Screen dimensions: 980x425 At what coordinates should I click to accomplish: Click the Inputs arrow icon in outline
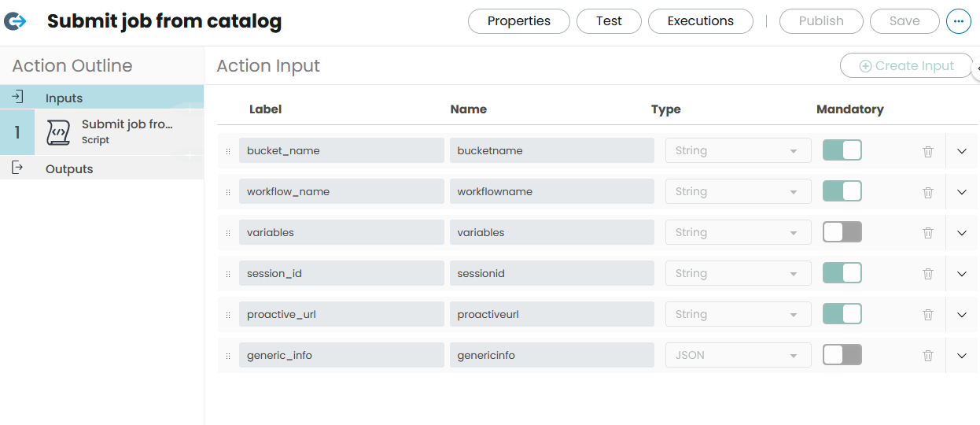[18, 97]
